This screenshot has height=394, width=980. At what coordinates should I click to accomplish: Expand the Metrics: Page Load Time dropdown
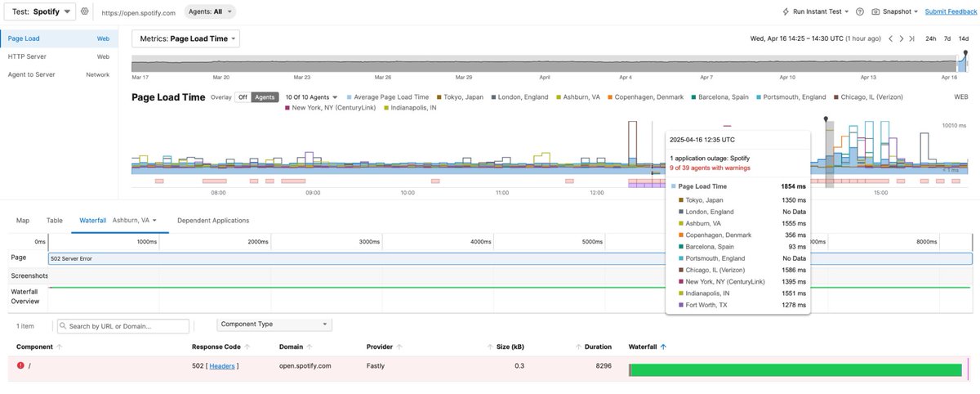point(185,38)
